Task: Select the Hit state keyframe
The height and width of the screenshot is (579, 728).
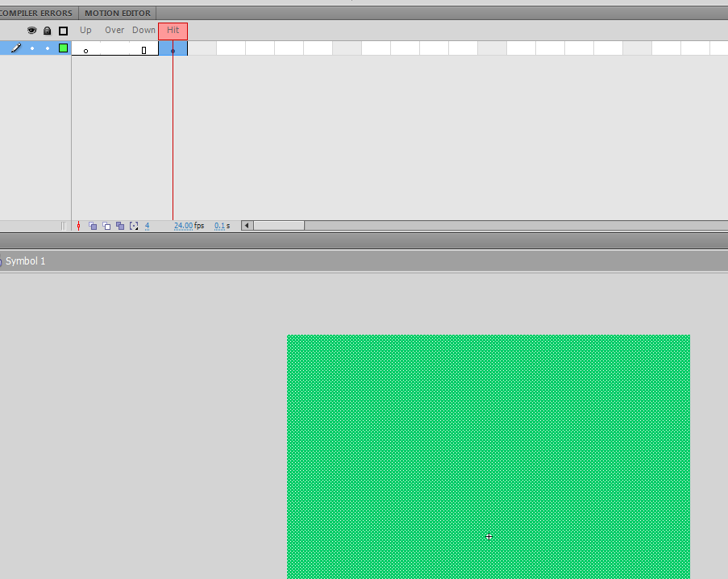Action: coord(173,48)
